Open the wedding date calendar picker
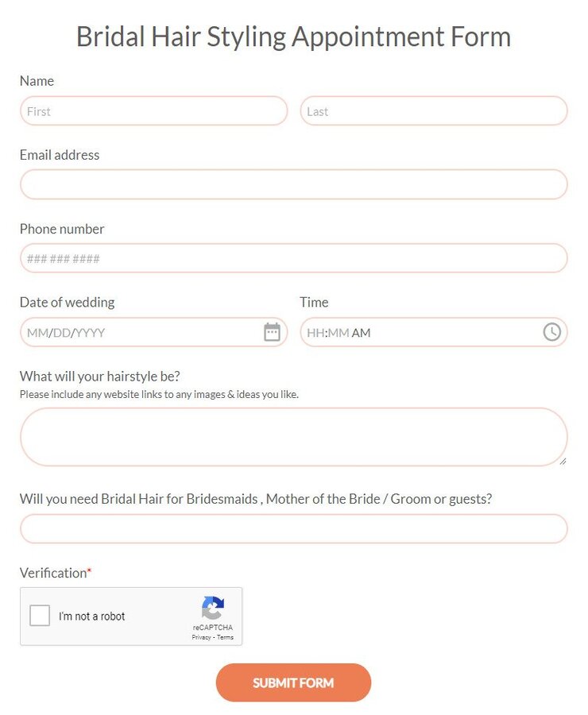 (271, 332)
